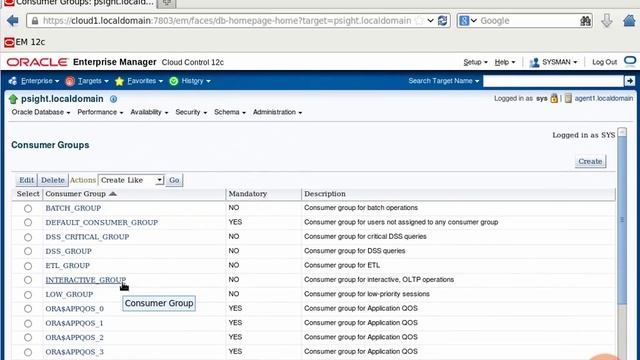
Task: Click the Google search input box
Action: pos(529,20)
